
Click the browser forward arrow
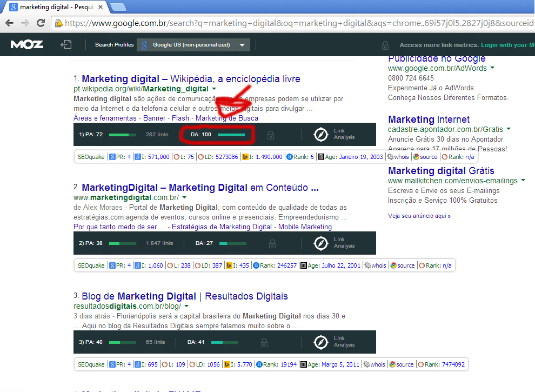coord(25,23)
